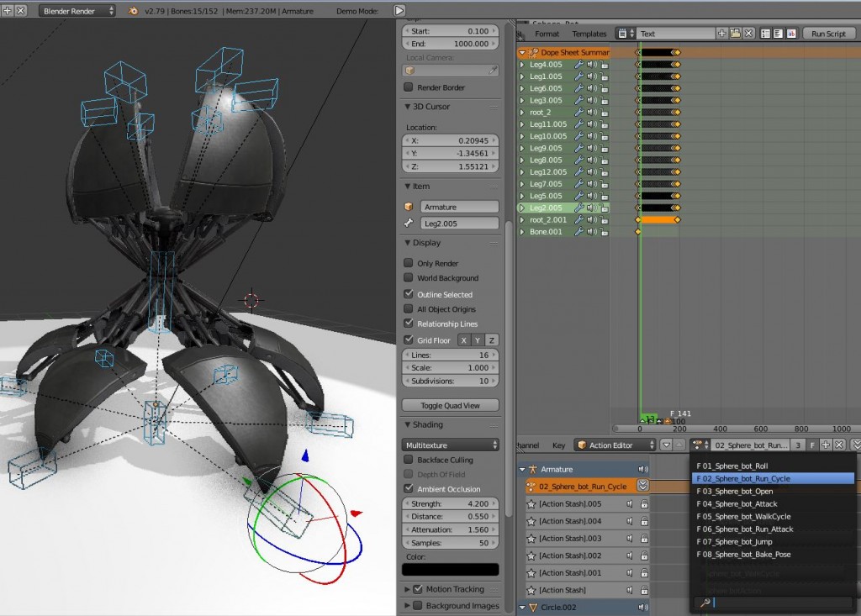Click the star icon on [Action Stash].003

(x=531, y=538)
